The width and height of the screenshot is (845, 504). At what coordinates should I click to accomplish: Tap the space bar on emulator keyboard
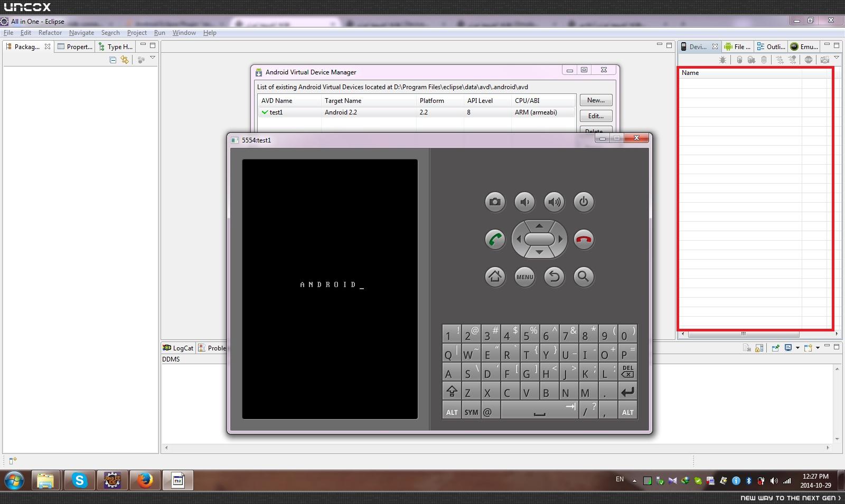539,411
